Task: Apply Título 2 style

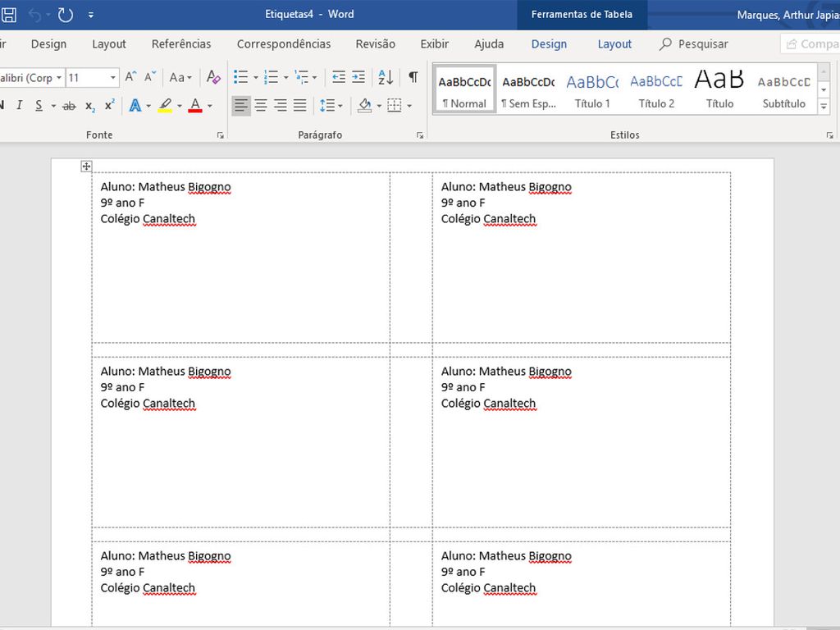Action: (x=656, y=90)
